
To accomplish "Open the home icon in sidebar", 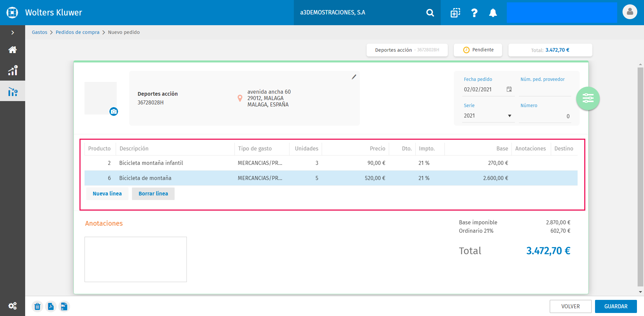I will point(12,50).
